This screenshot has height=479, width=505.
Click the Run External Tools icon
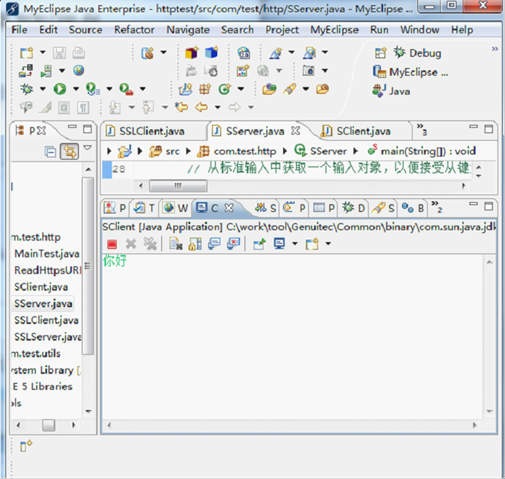click(126, 89)
